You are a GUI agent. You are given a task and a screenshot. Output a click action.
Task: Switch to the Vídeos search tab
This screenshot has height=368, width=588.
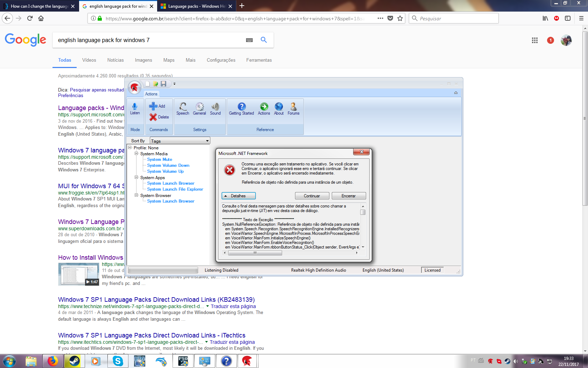point(89,60)
